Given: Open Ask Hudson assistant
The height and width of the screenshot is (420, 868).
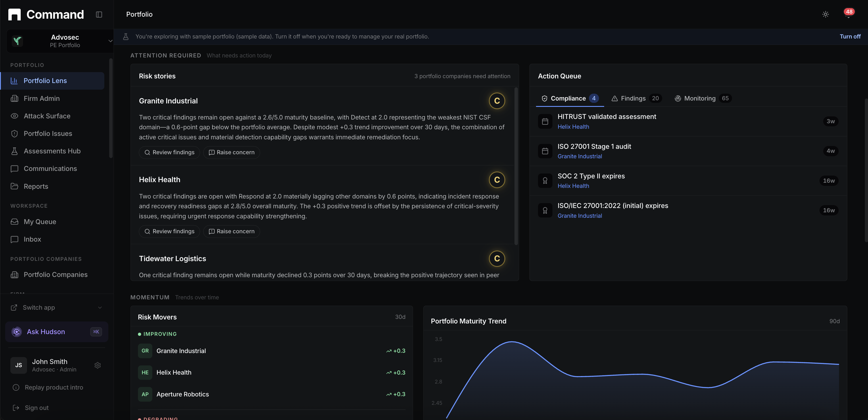Looking at the screenshot, I should [x=57, y=332].
